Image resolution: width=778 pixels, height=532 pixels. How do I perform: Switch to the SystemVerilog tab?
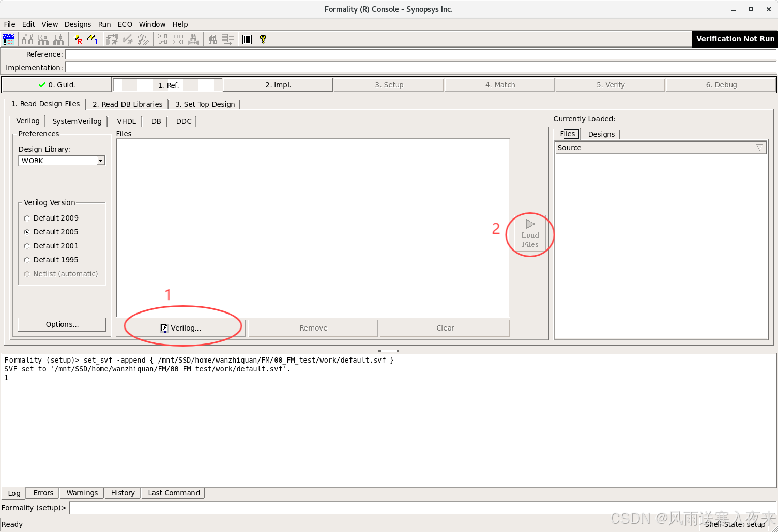(77, 121)
